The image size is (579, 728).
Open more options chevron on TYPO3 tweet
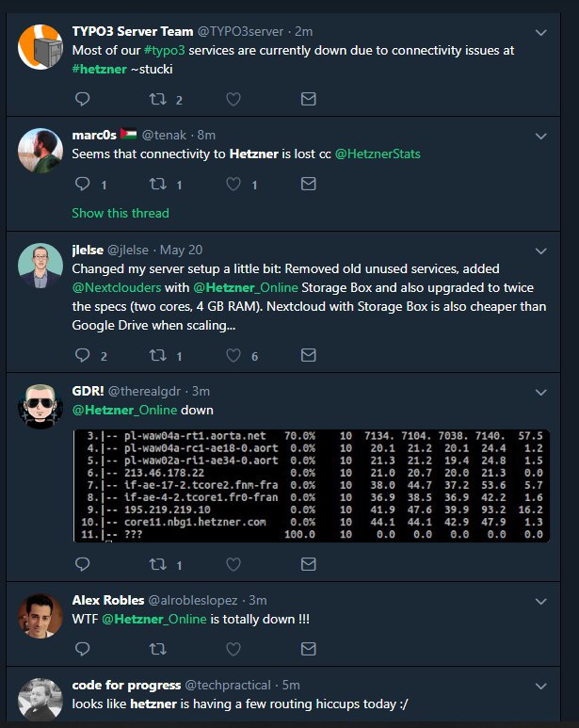coord(540,32)
